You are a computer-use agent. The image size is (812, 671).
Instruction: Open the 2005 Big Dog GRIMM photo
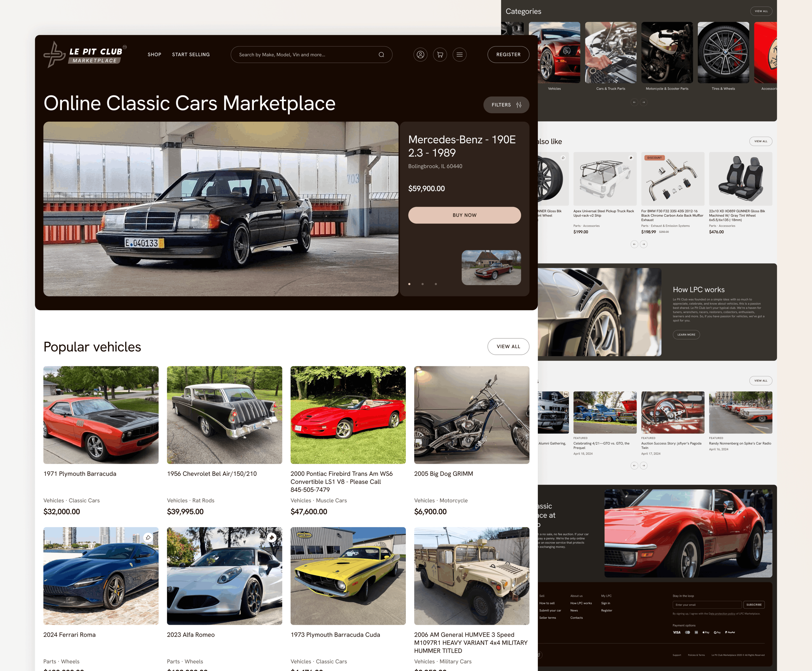[x=471, y=415]
